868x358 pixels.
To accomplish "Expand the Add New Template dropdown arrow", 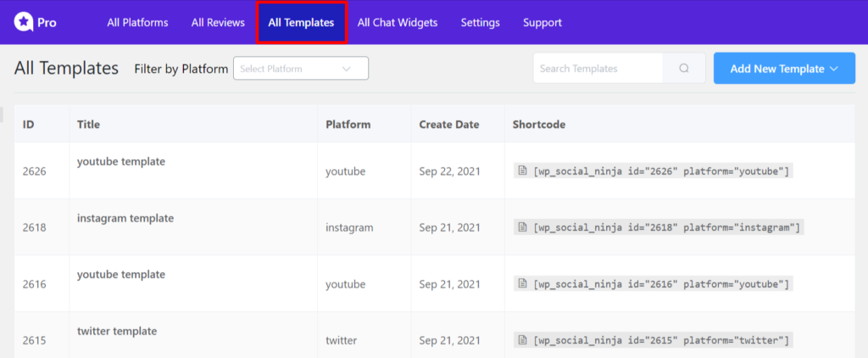I will click(834, 69).
